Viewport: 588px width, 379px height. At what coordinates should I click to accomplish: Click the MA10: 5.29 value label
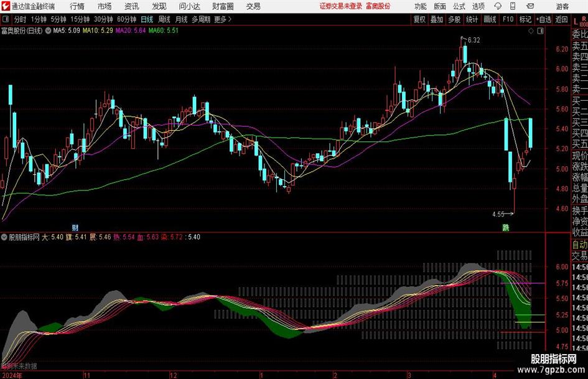98,30
